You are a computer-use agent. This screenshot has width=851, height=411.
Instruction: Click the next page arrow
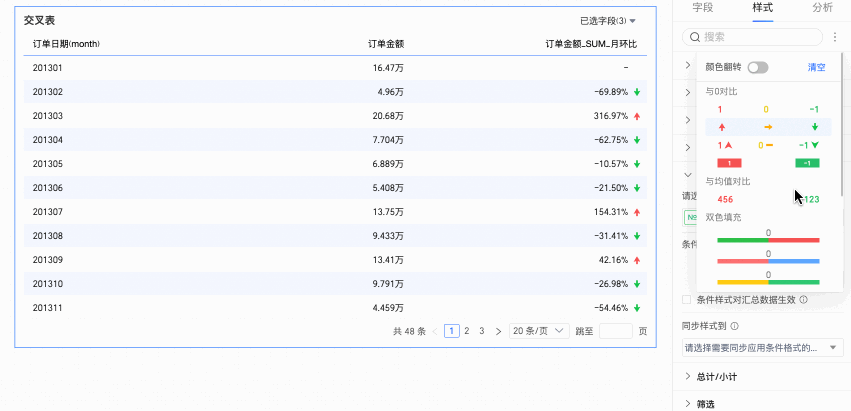tap(498, 331)
